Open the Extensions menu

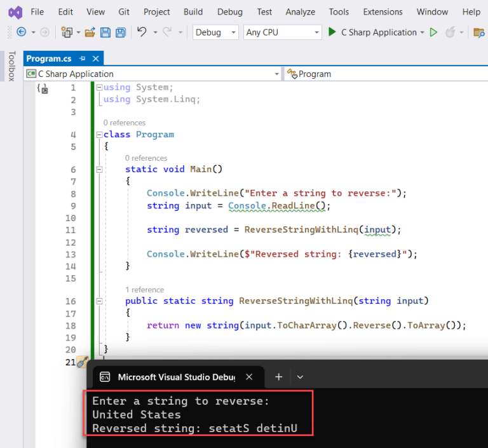click(x=383, y=12)
